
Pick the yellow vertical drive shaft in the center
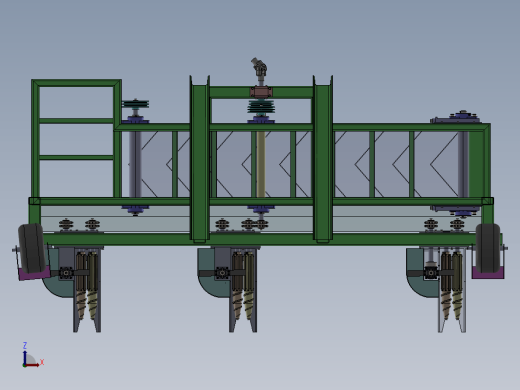pyautogui.click(x=261, y=164)
